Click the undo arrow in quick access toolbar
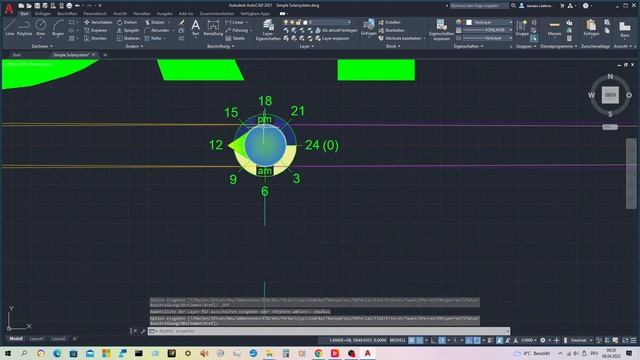This screenshot has width=640, height=360. click(77, 6)
